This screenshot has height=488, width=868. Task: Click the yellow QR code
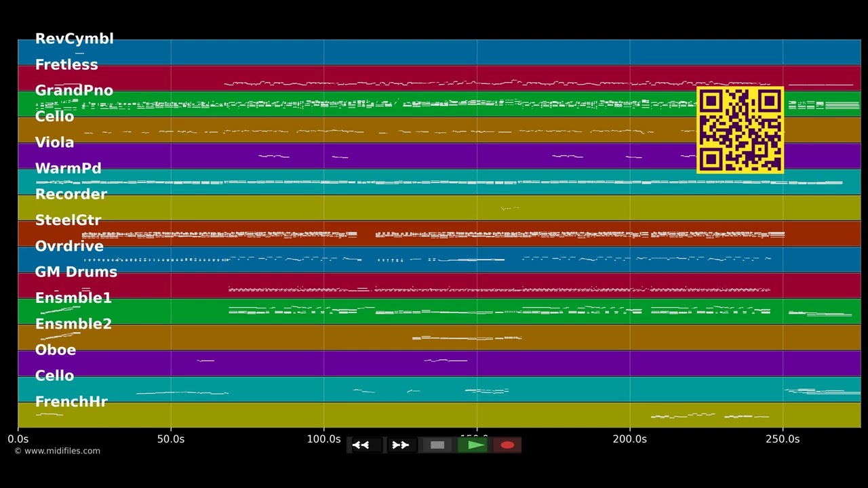[740, 129]
